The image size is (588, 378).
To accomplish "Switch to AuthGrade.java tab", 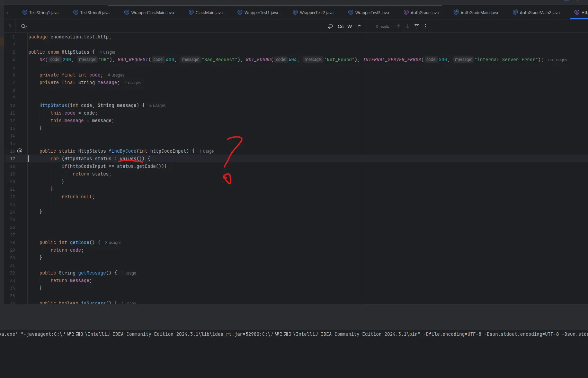I will [421, 12].
